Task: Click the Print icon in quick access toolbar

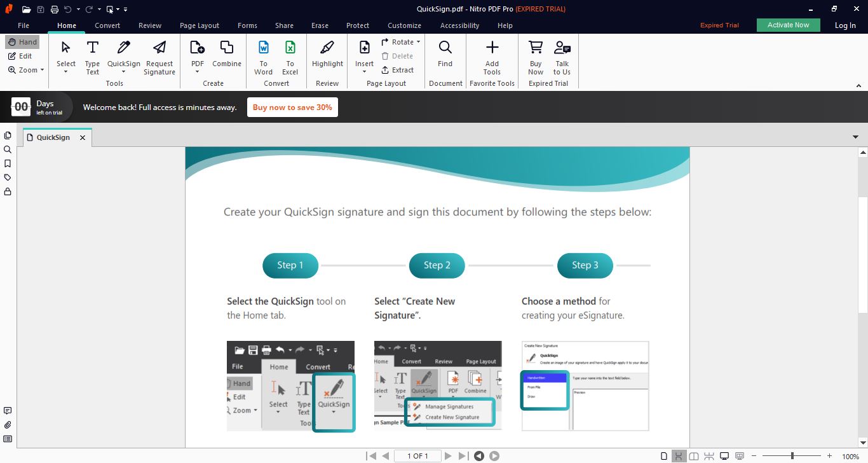Action: click(x=55, y=9)
